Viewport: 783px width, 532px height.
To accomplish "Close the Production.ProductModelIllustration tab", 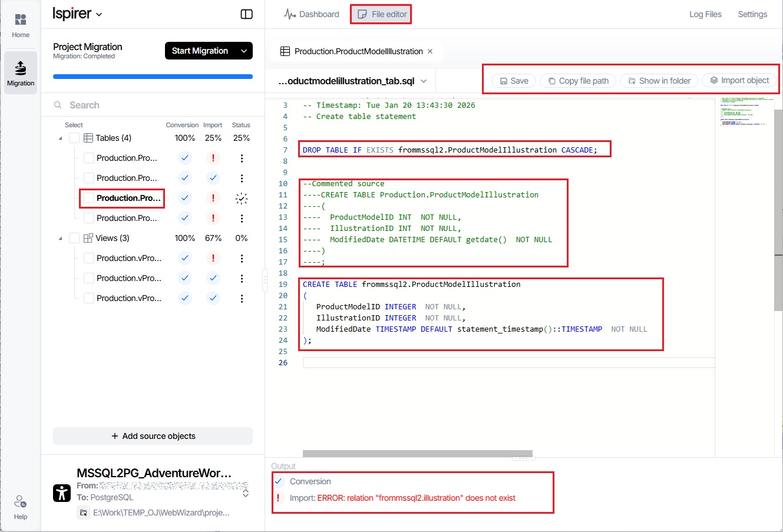I will 430,51.
